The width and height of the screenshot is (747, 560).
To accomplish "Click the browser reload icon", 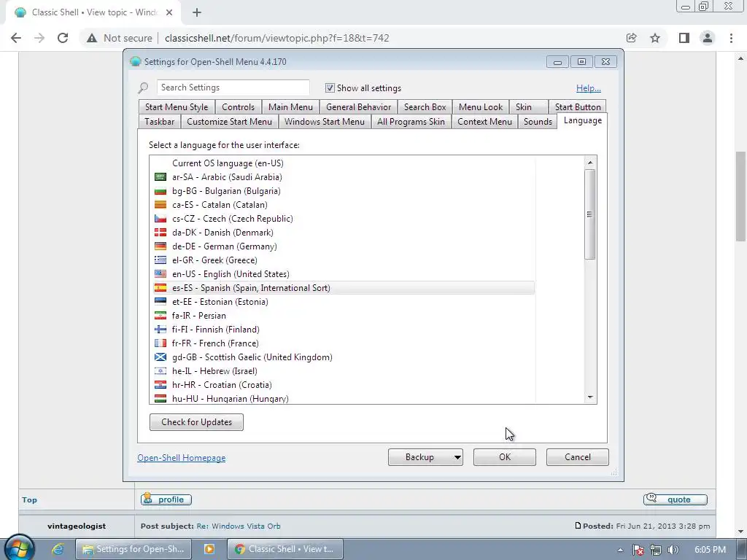I will [63, 38].
